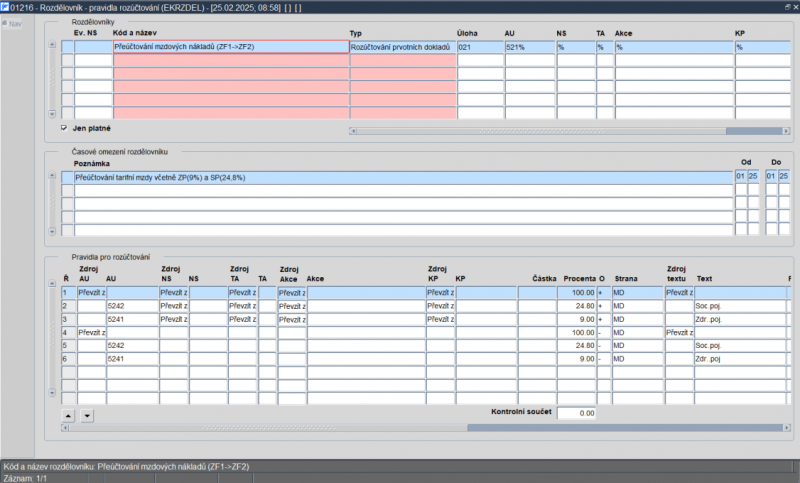
Task: Click the first Od field with value 01
Action: pos(741,176)
